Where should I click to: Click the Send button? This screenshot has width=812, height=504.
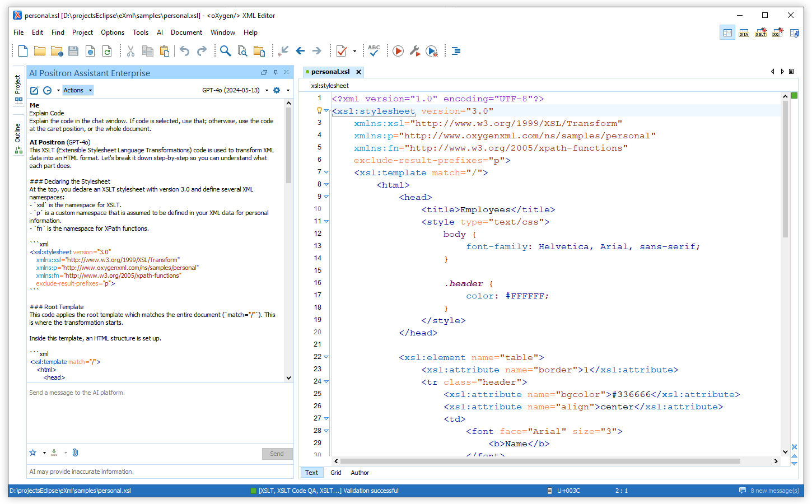pyautogui.click(x=277, y=454)
